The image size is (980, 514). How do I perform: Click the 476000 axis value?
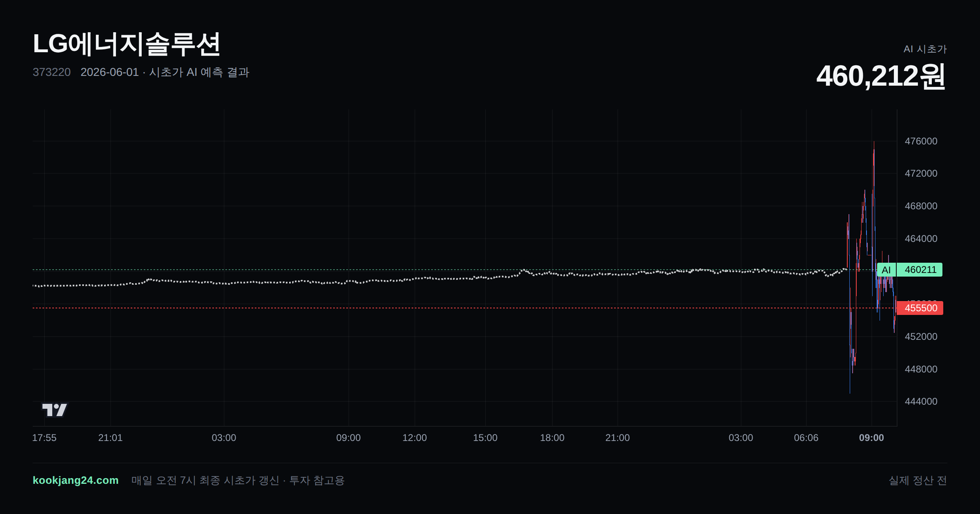coord(921,141)
